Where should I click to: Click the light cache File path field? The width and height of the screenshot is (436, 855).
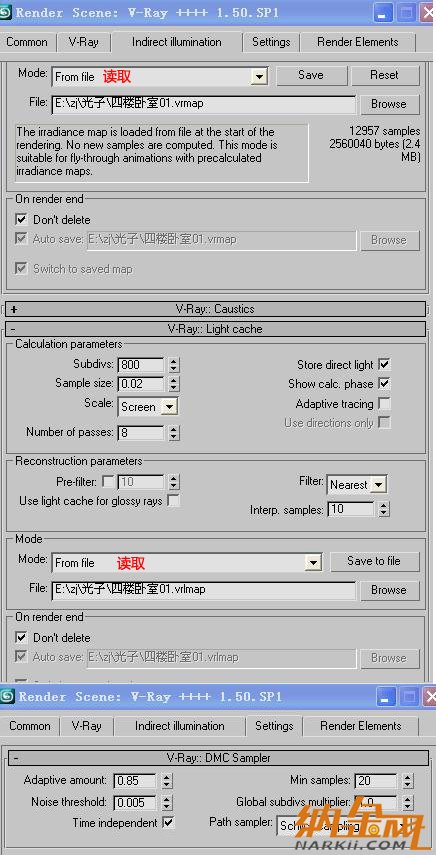(204, 590)
